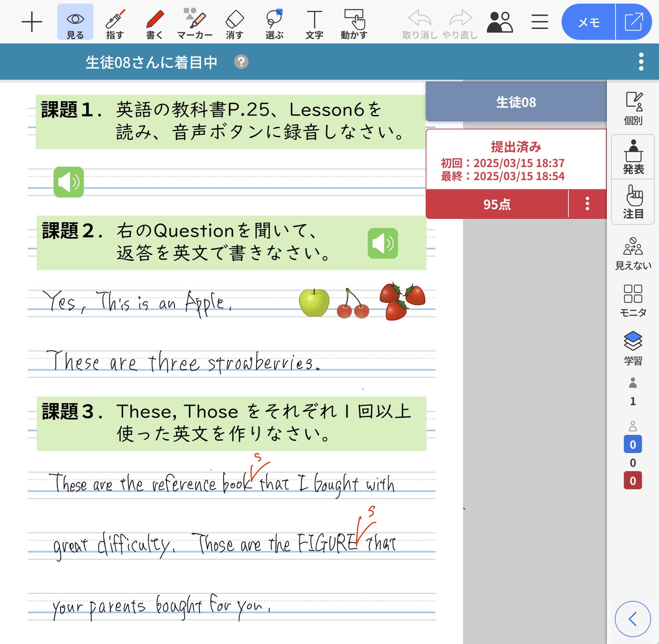Viewport: 659px width, 644px height.
Task: Open 個別 individual mode
Action: (633, 108)
